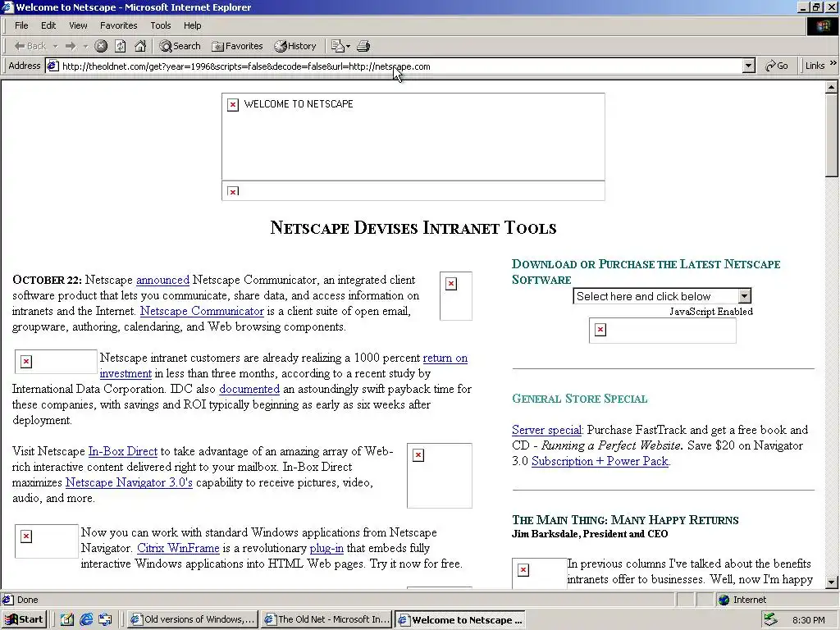The image size is (840, 630).
Task: Open the Subscription + Power Pack link
Action: coord(600,461)
